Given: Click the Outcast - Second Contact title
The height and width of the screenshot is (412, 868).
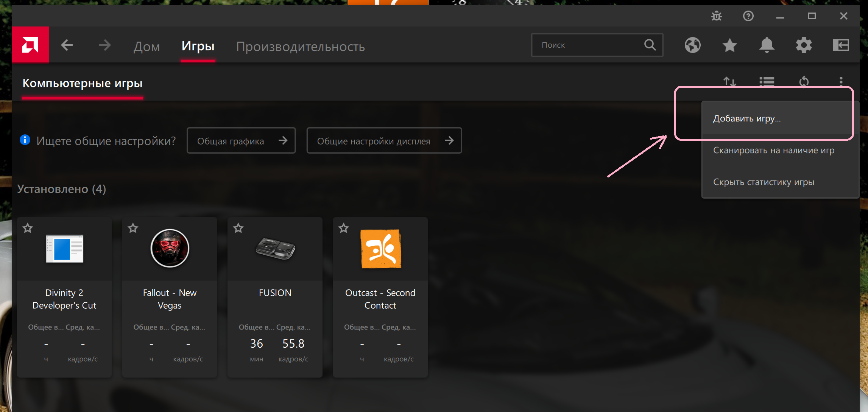Looking at the screenshot, I should [x=380, y=299].
